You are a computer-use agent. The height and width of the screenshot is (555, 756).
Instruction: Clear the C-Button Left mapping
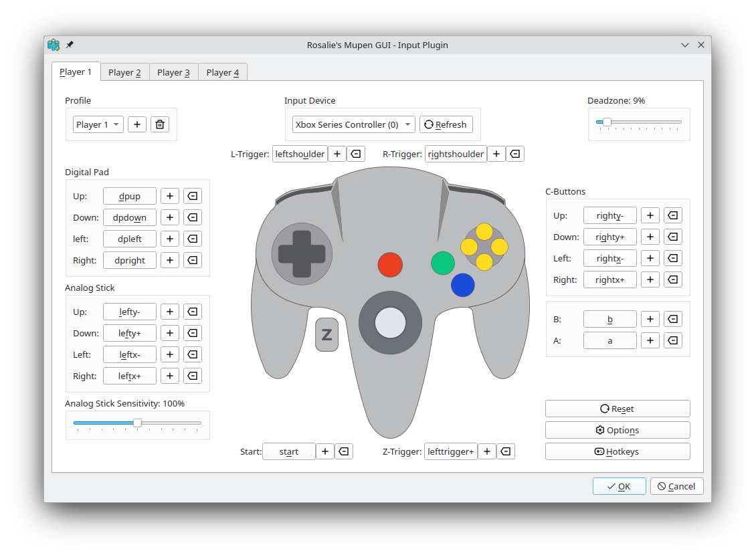click(x=672, y=258)
